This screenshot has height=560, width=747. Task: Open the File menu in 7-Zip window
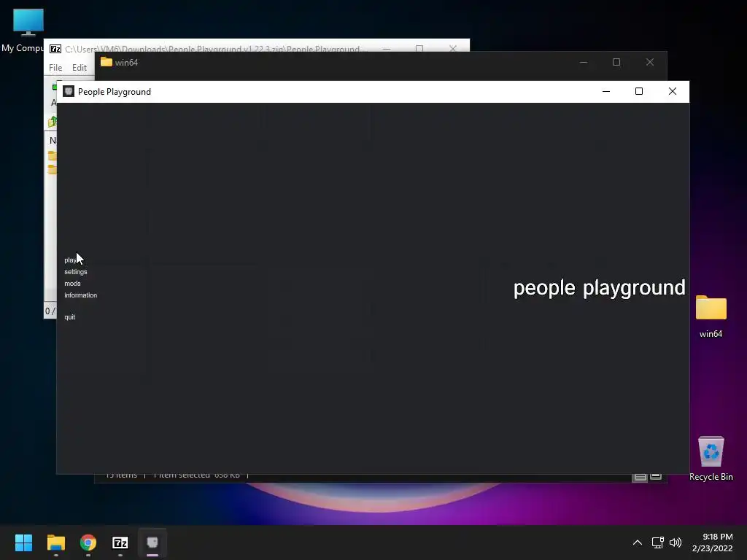pos(55,68)
